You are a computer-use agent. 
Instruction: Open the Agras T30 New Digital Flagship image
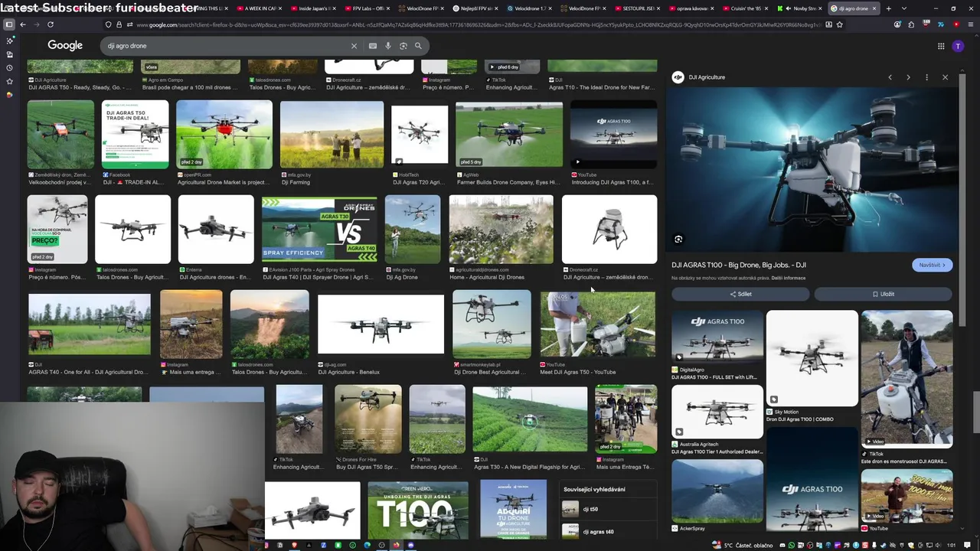[530, 419]
